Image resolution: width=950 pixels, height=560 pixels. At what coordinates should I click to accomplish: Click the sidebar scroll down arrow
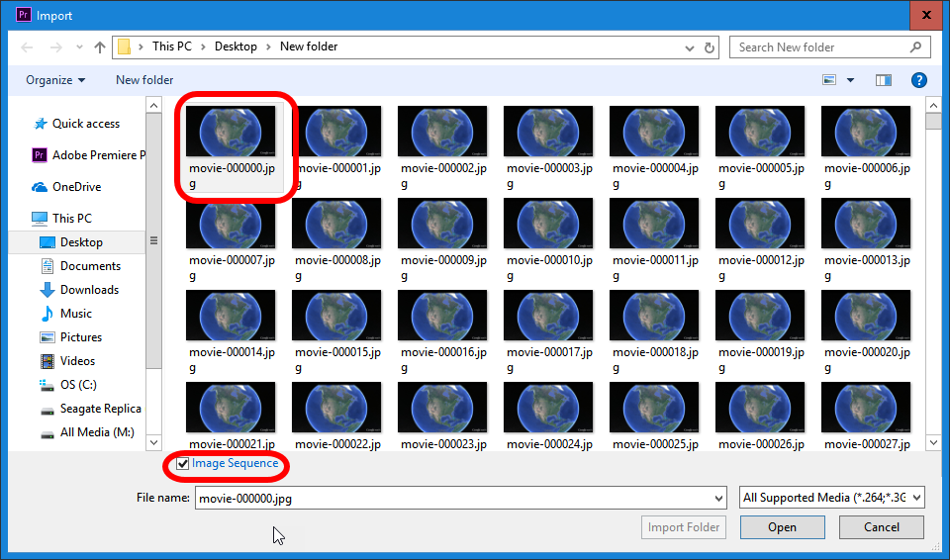click(x=154, y=443)
